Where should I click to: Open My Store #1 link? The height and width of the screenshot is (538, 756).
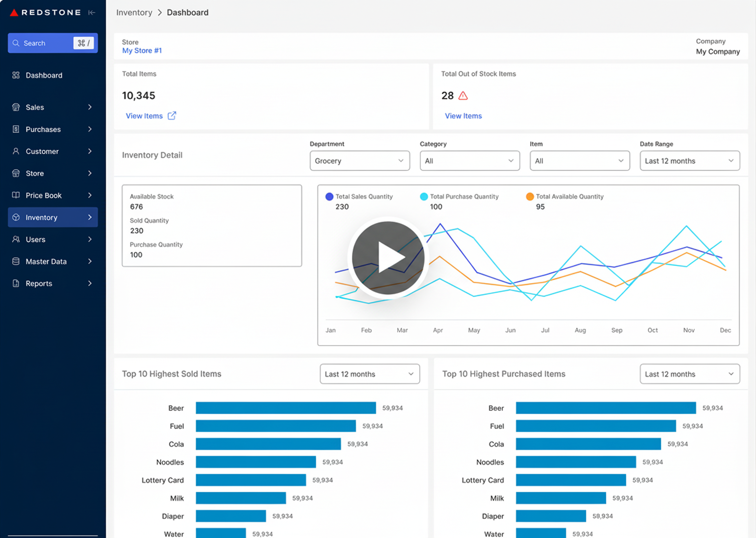pyautogui.click(x=142, y=50)
